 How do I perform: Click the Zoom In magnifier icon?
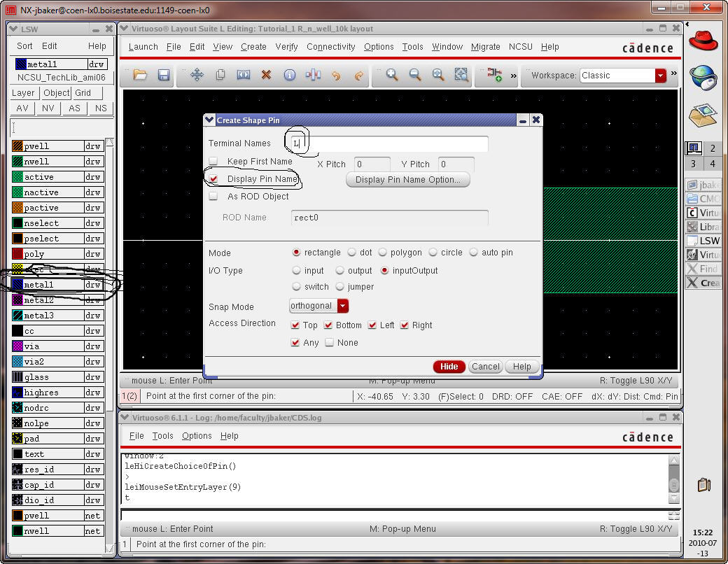point(392,76)
